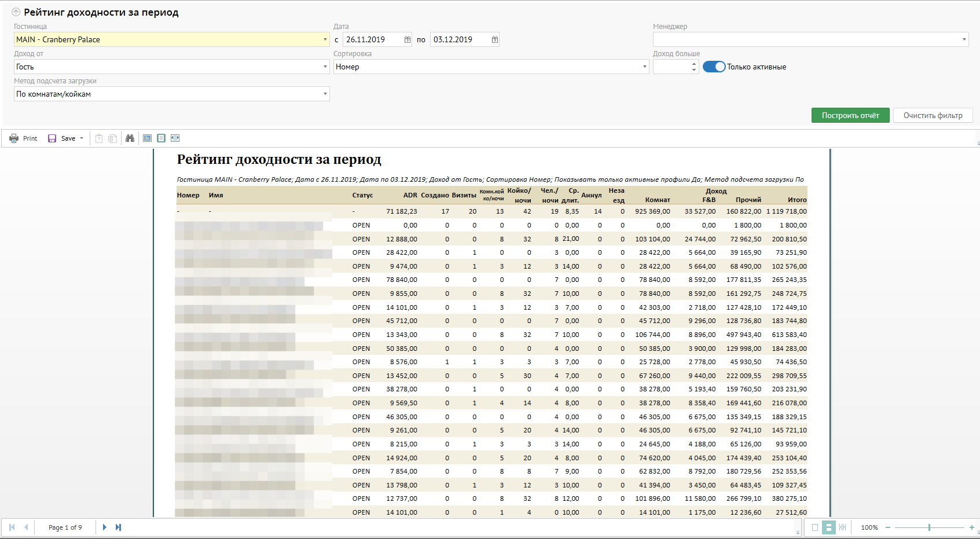Select multiple pages view mode
This screenshot has height=539, width=980.
coord(842,527)
